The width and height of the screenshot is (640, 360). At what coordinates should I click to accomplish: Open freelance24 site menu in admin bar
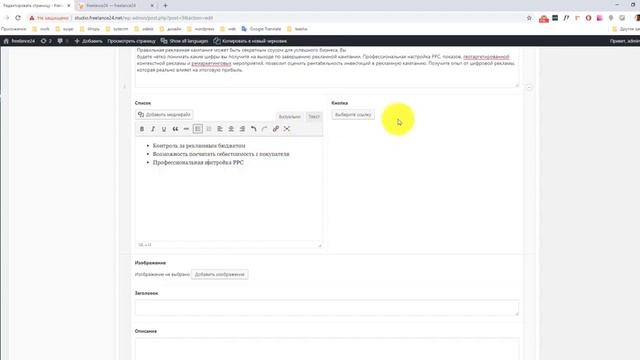pos(19,41)
